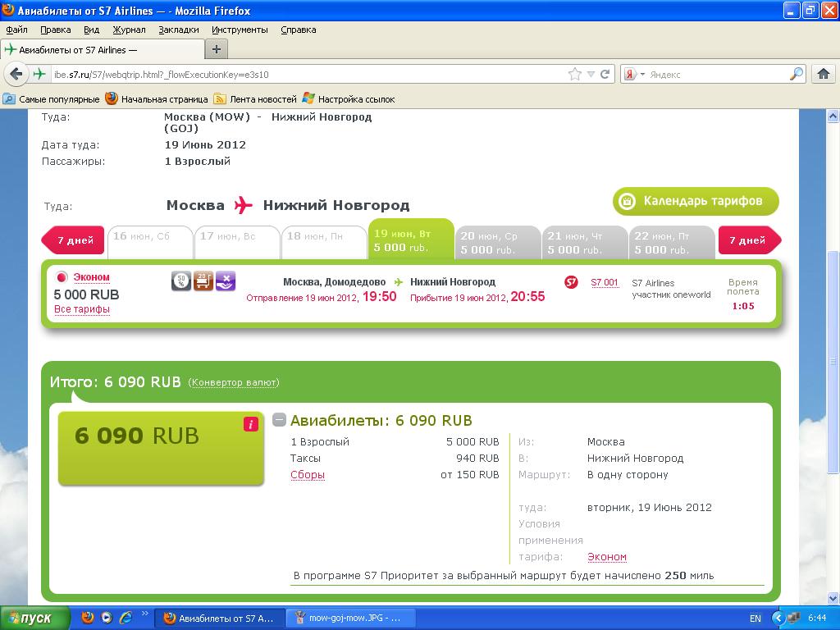Select the 20 июн, Ср date tab
The height and width of the screenshot is (630, 840).
coord(498,242)
